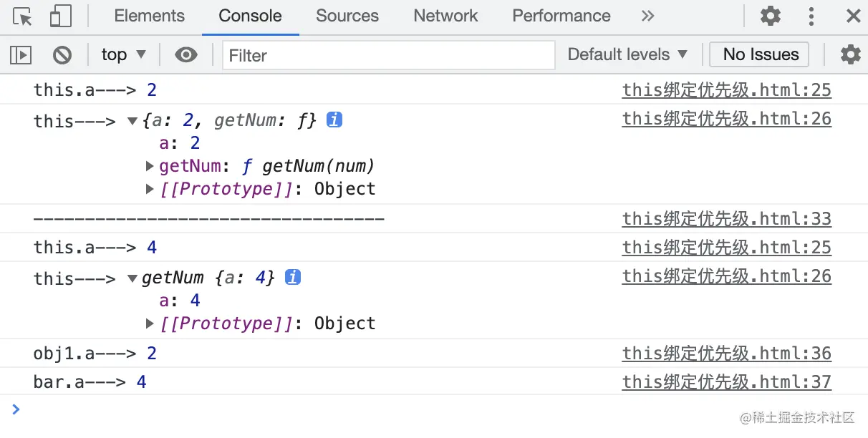Open DevTools settings gear in tab bar

click(770, 16)
